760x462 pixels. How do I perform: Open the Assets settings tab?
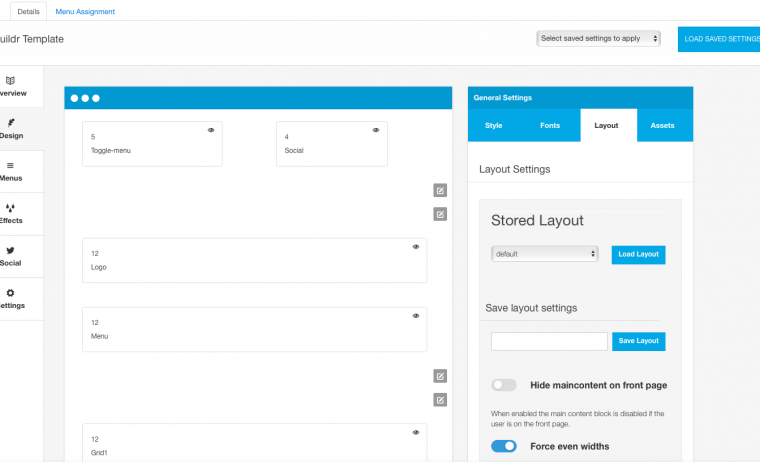coord(662,125)
